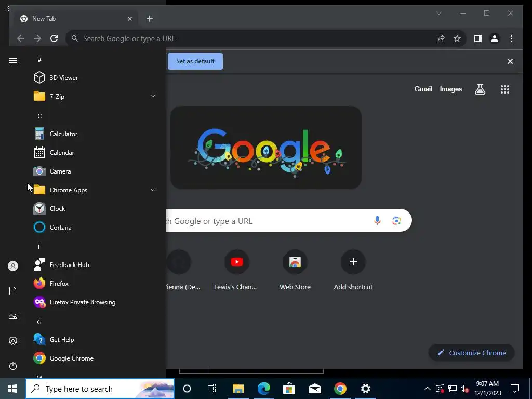Show hidden system tray icons
The width and height of the screenshot is (532, 399).
[x=428, y=389]
